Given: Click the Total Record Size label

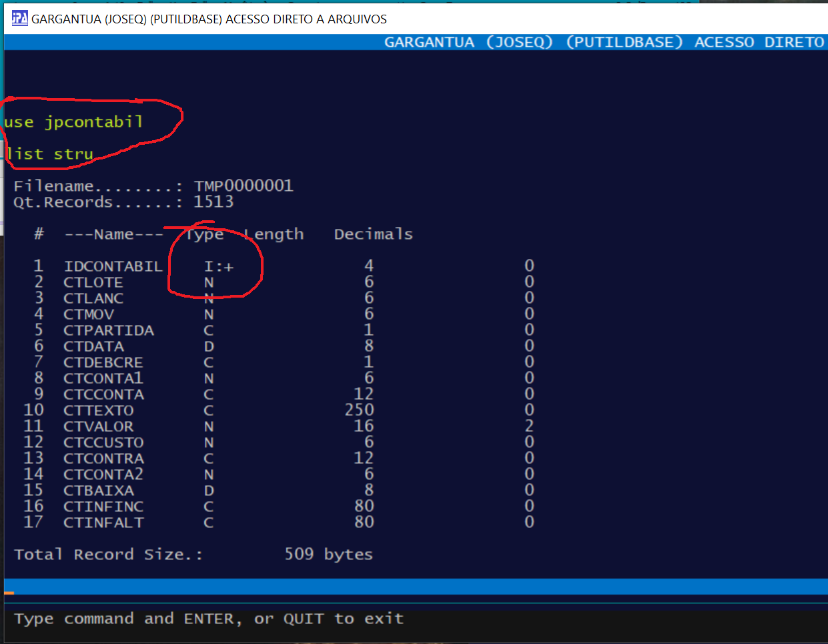Looking at the screenshot, I should pos(108,555).
